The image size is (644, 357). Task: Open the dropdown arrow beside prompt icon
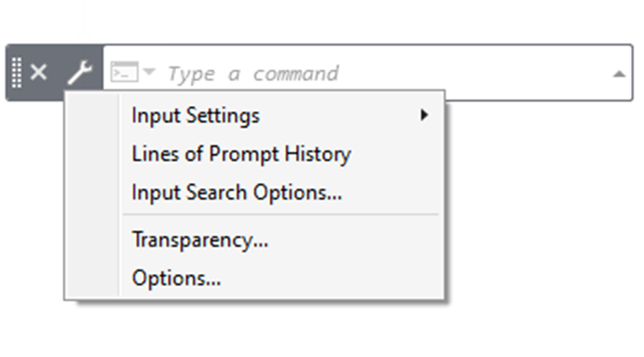coord(149,71)
